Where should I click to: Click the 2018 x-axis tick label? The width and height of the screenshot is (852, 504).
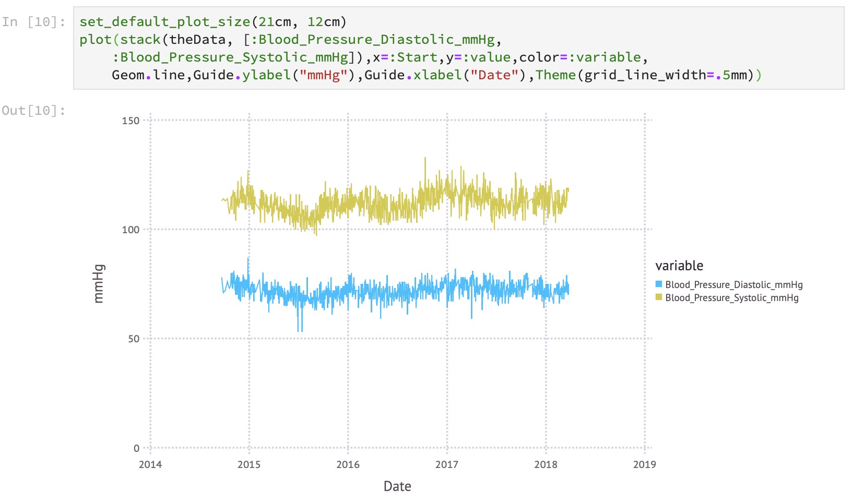pyautogui.click(x=546, y=464)
